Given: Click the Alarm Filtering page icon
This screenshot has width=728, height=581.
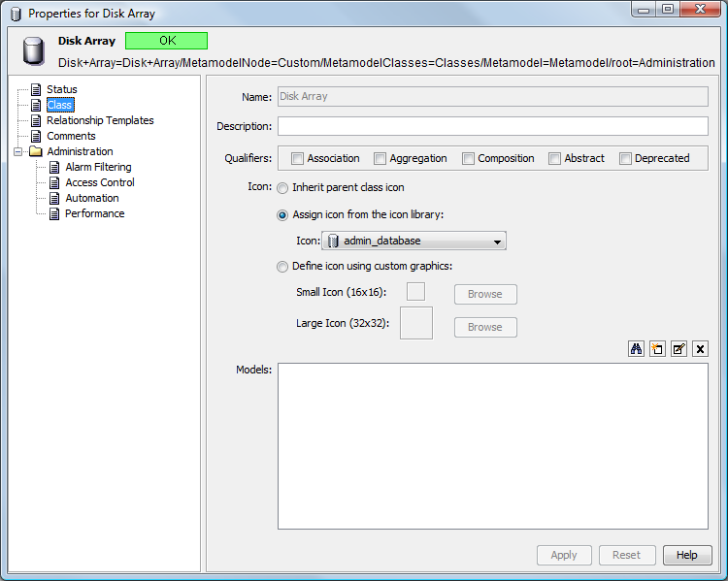Looking at the screenshot, I should 54,167.
